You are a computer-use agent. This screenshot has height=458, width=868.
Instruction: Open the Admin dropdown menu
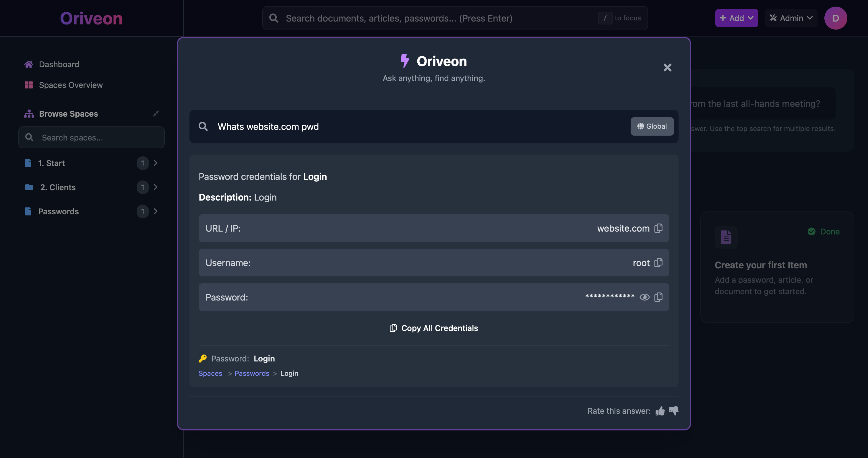791,18
